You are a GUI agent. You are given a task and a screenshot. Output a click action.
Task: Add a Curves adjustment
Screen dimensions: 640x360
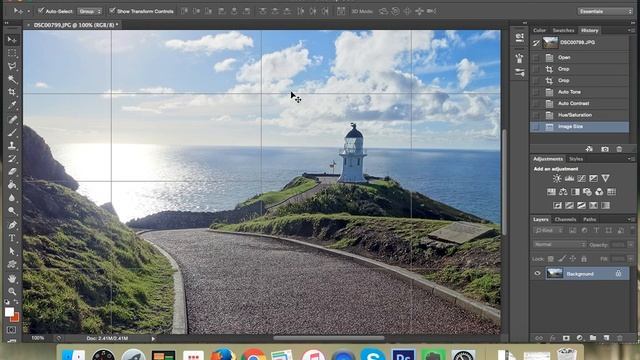pos(581,178)
